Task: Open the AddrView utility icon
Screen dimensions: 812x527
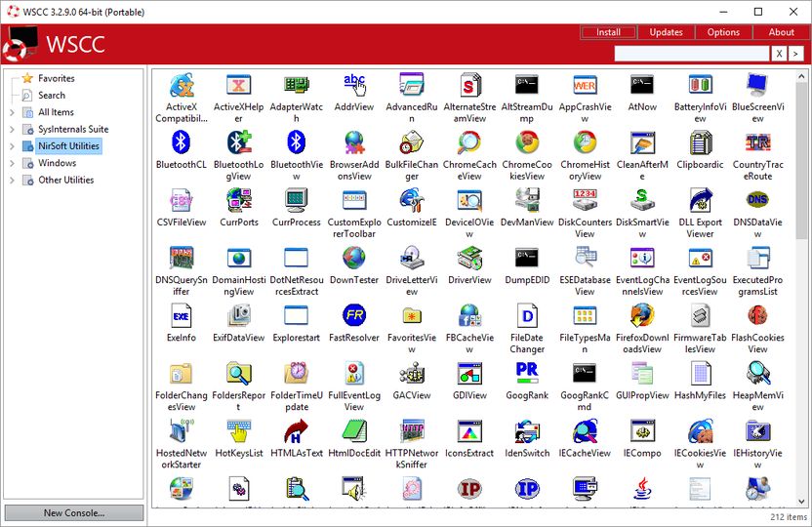Action: (x=354, y=85)
